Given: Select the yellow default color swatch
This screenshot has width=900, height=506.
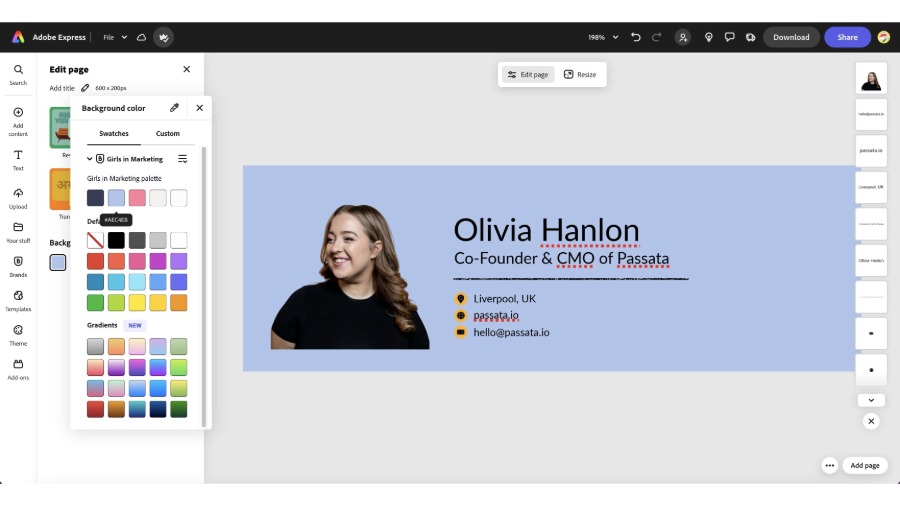Looking at the screenshot, I should (x=137, y=302).
